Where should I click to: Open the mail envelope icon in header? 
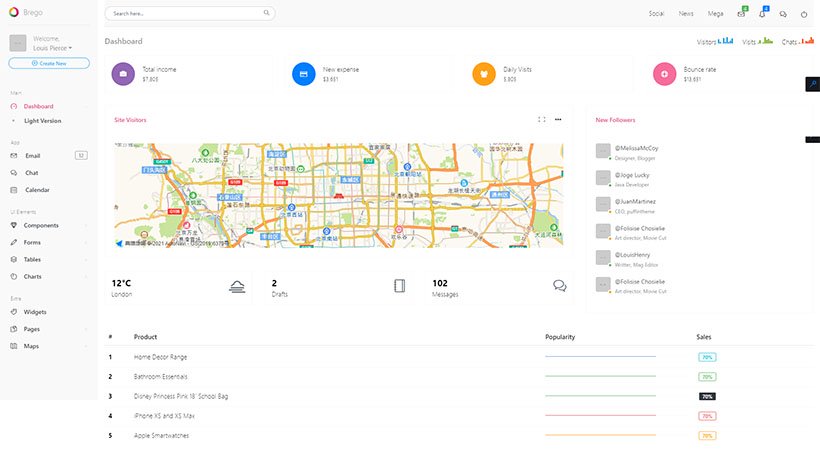(x=741, y=14)
